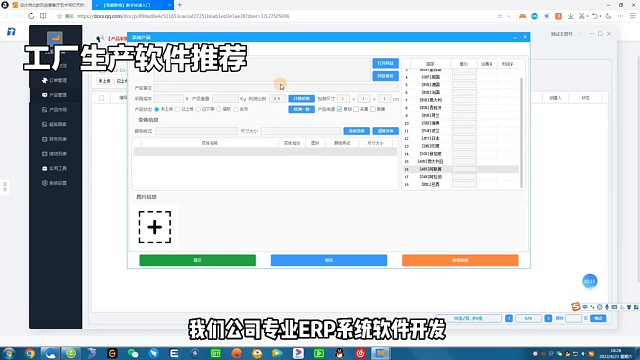Select the highlighted row 16 in country table
The height and width of the screenshot is (360, 640).
pos(460,169)
